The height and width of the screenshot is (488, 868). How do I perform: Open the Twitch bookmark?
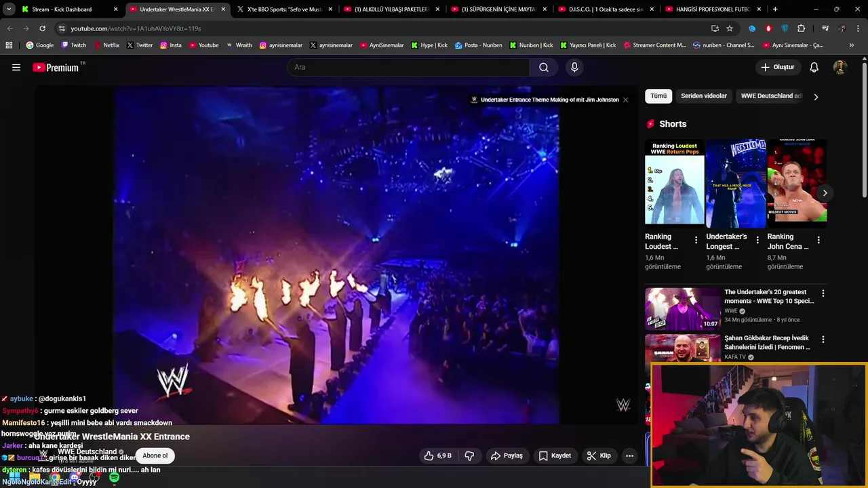(x=74, y=45)
